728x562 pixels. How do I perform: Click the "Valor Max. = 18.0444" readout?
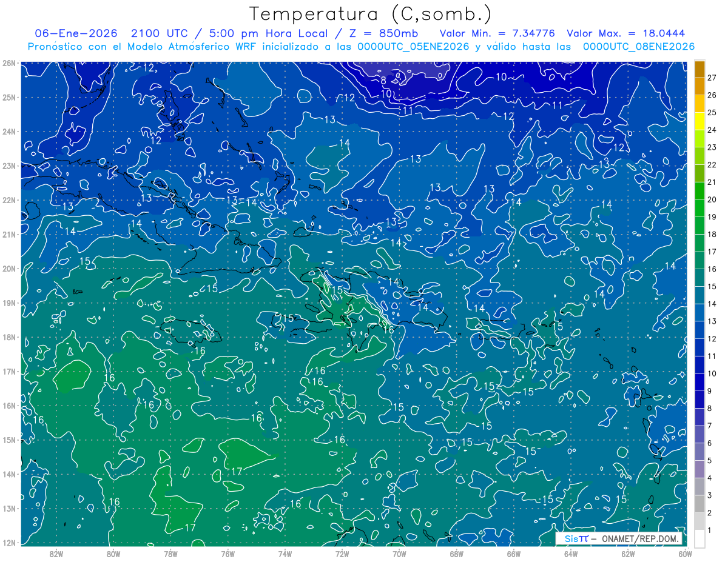(627, 33)
